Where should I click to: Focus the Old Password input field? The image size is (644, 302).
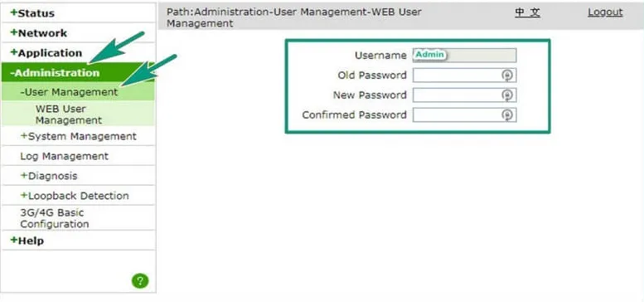coord(464,75)
